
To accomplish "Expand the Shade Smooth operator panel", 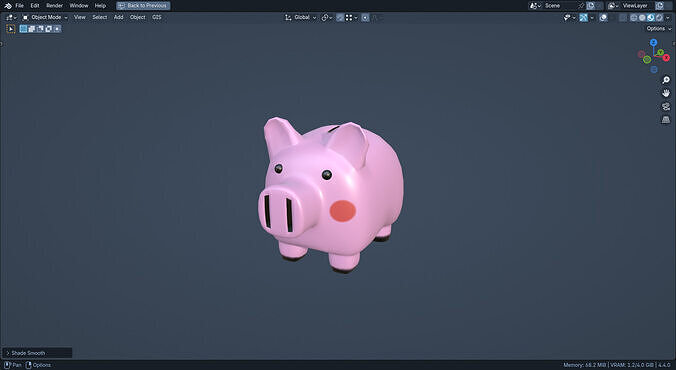I will pos(37,353).
